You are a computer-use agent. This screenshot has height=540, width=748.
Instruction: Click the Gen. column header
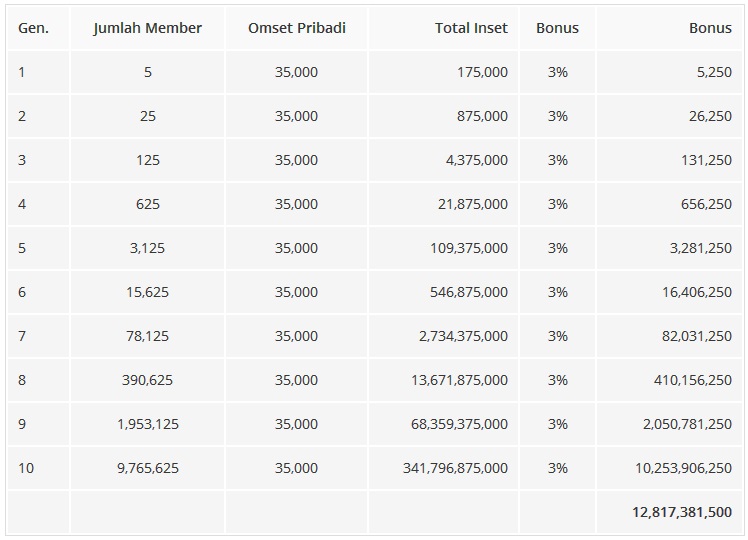pyautogui.click(x=33, y=28)
